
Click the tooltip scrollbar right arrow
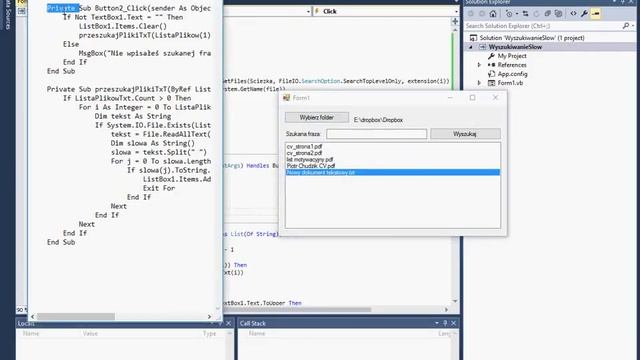209,316
